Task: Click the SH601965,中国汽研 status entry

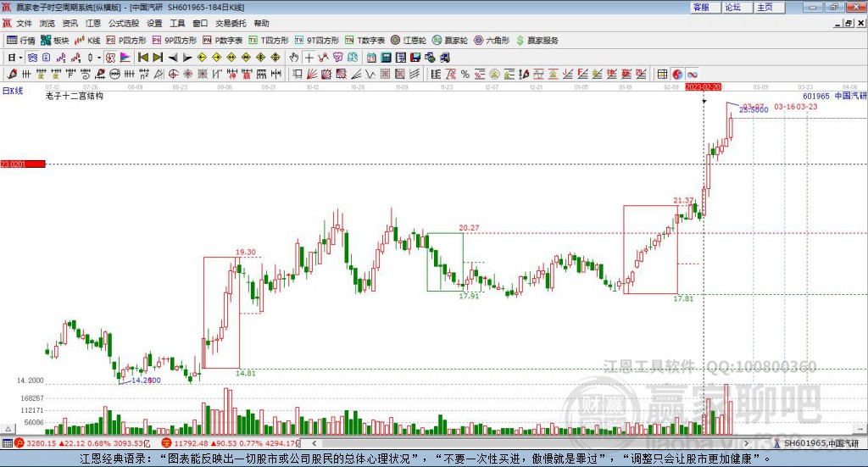Action: [x=816, y=443]
